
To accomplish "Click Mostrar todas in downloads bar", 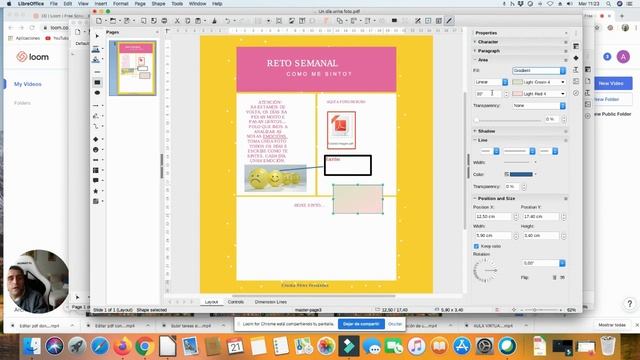I will [612, 325].
